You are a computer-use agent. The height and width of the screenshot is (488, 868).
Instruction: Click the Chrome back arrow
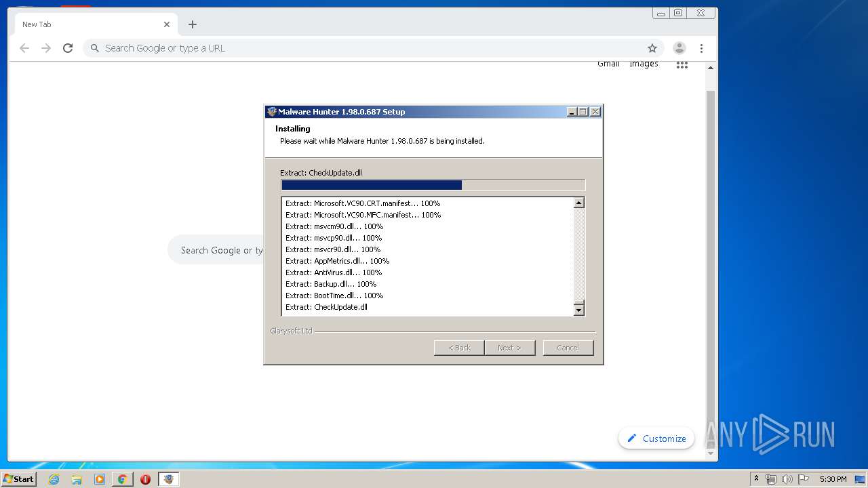[x=24, y=48]
